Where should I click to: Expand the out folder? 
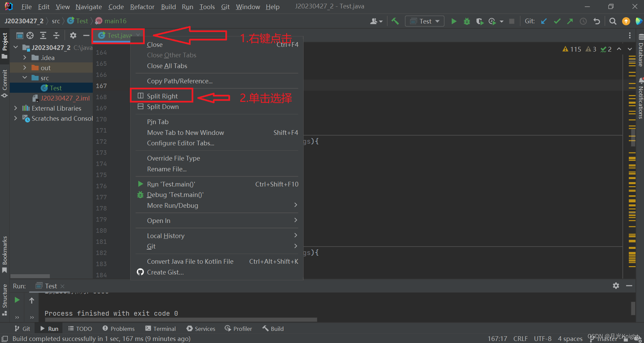(25, 67)
